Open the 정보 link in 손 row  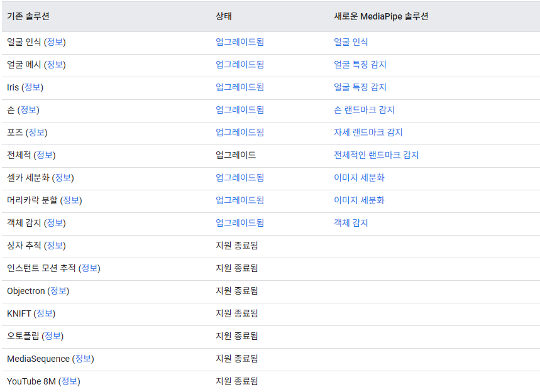coord(28,110)
